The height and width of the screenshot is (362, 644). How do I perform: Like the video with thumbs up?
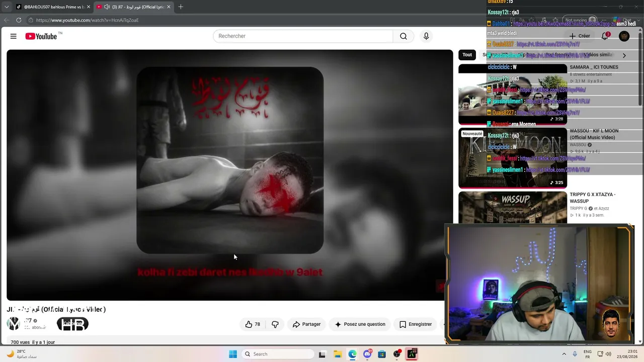253,324
